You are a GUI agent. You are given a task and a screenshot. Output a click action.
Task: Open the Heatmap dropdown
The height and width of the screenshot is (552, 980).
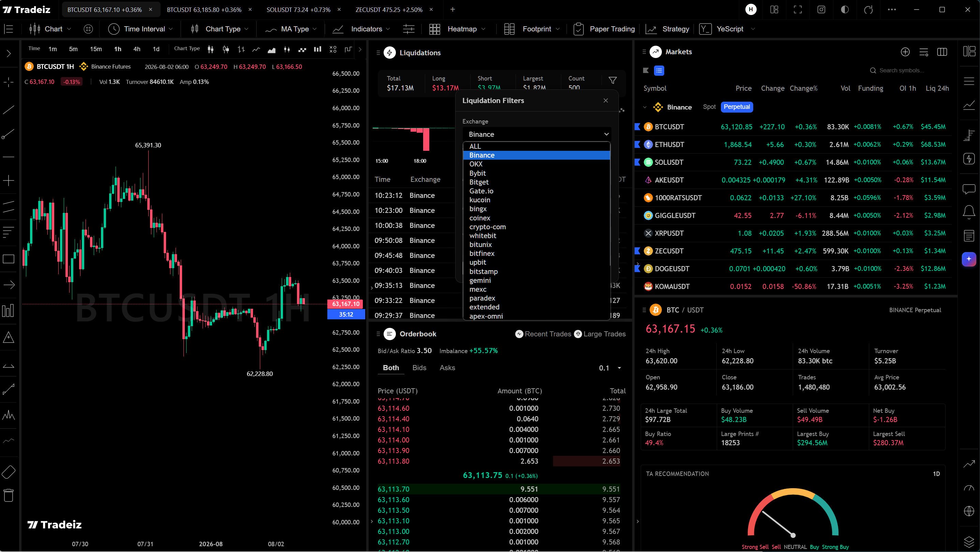[458, 29]
